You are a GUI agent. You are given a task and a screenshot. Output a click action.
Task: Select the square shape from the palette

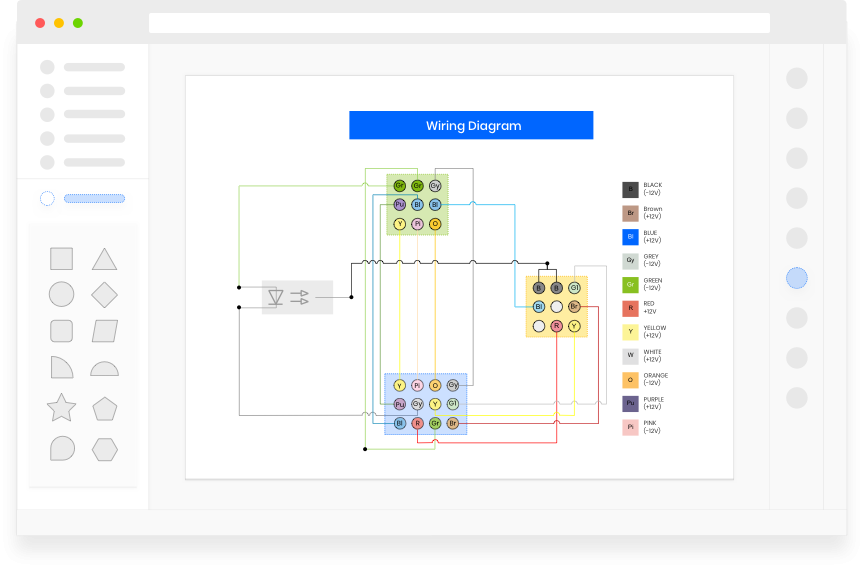61,259
